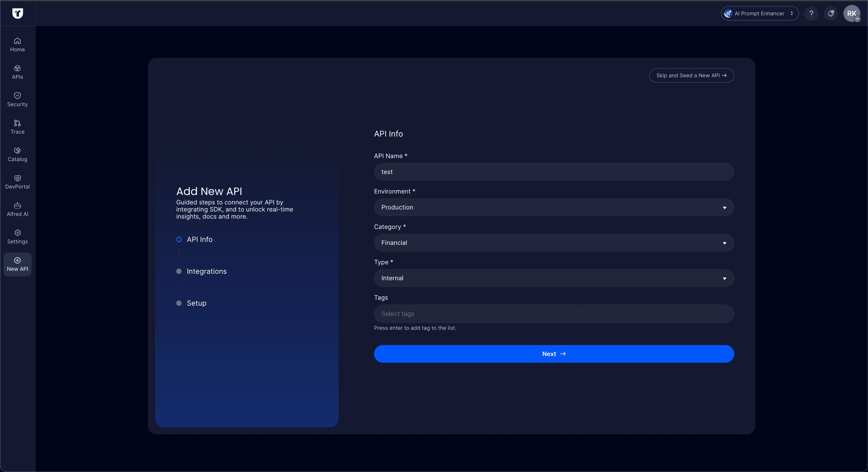Open the Settings section in the sidebar
The image size is (868, 472).
pyautogui.click(x=17, y=237)
